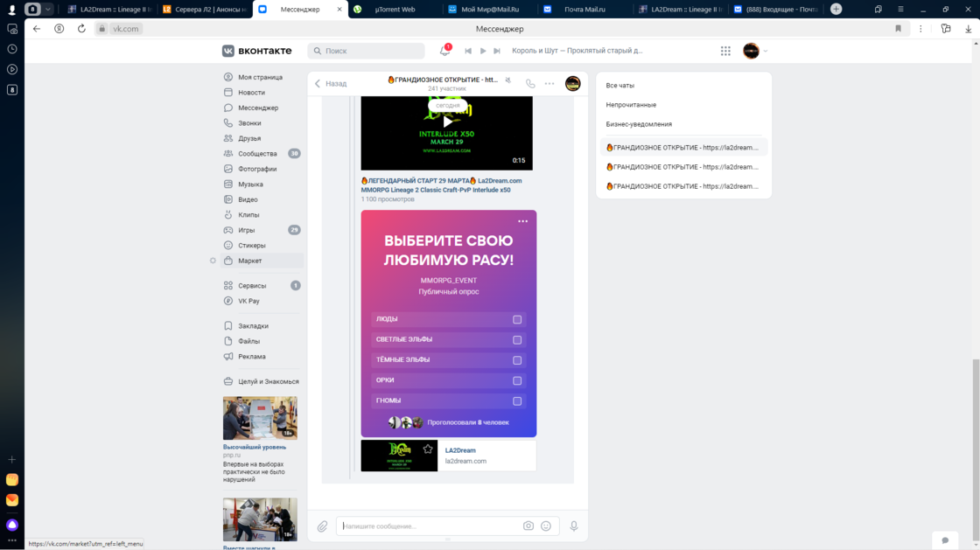Click the notifications bell icon
This screenshot has height=550, width=980.
tap(444, 52)
